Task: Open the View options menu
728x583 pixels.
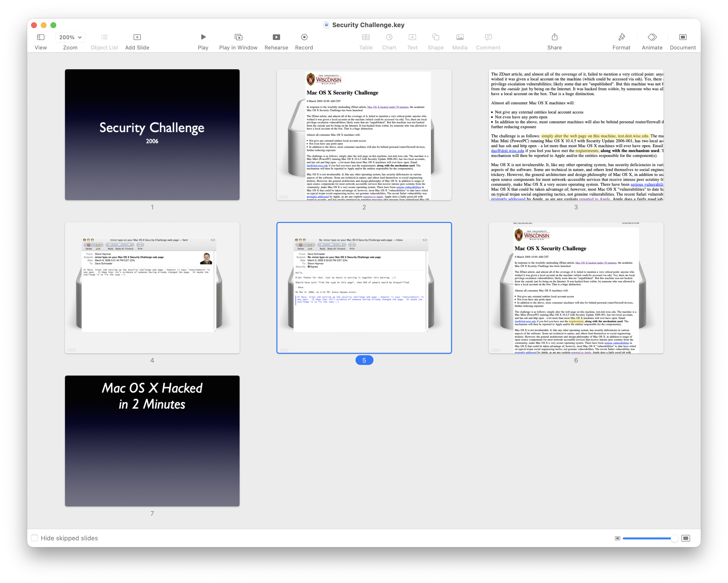Action: coord(40,40)
